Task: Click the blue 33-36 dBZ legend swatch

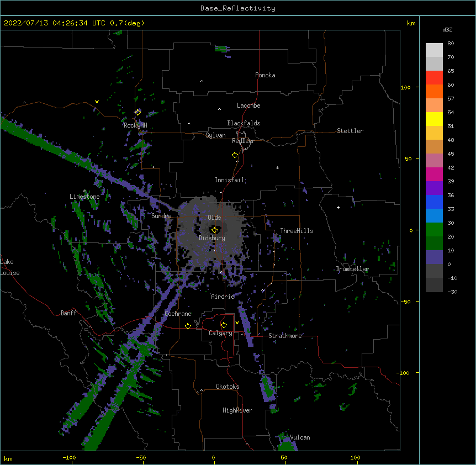Action: pyautogui.click(x=434, y=202)
